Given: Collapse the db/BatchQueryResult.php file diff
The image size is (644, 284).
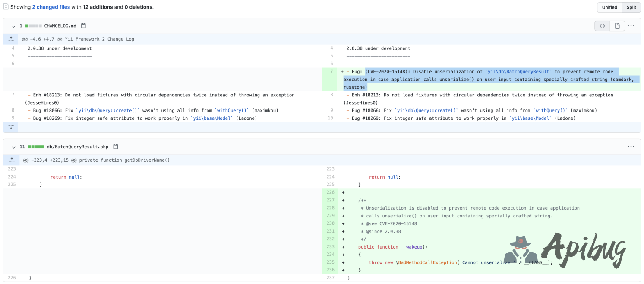Looking at the screenshot, I should tap(14, 147).
